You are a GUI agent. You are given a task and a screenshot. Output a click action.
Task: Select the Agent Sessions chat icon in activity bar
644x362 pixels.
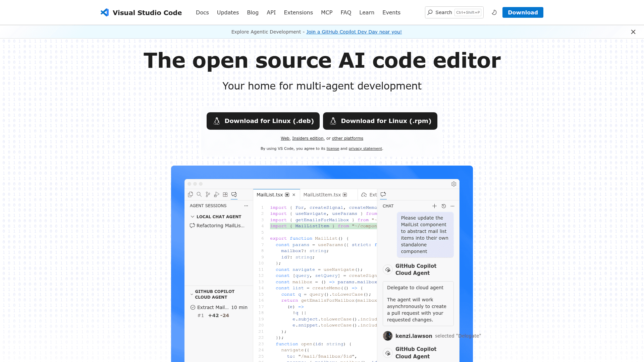coord(234,194)
